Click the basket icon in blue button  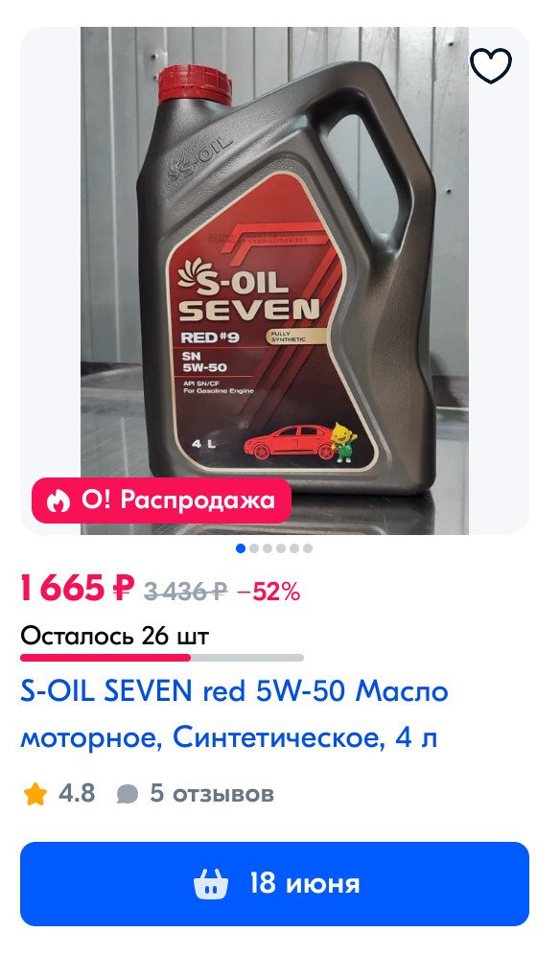(x=211, y=884)
